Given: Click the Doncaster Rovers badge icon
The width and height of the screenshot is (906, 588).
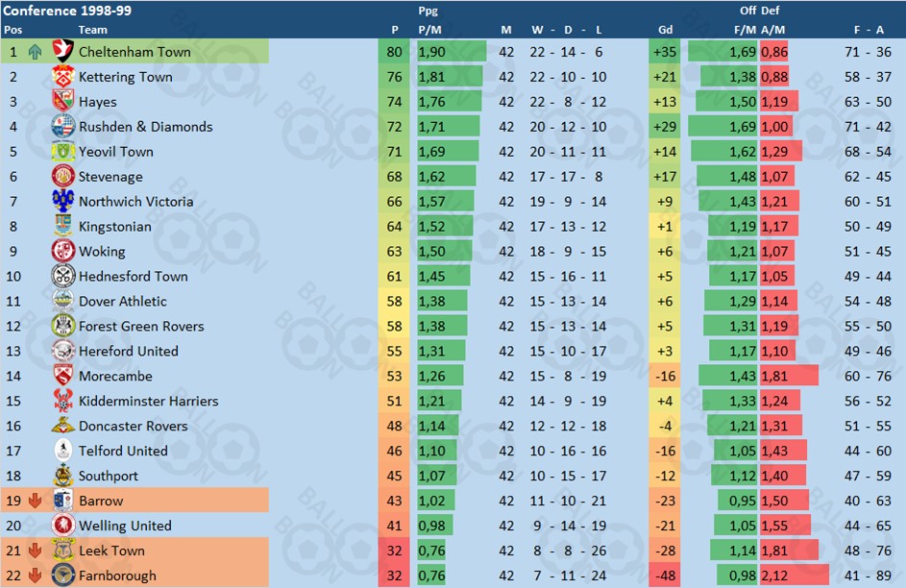Looking at the screenshot, I should [x=63, y=427].
